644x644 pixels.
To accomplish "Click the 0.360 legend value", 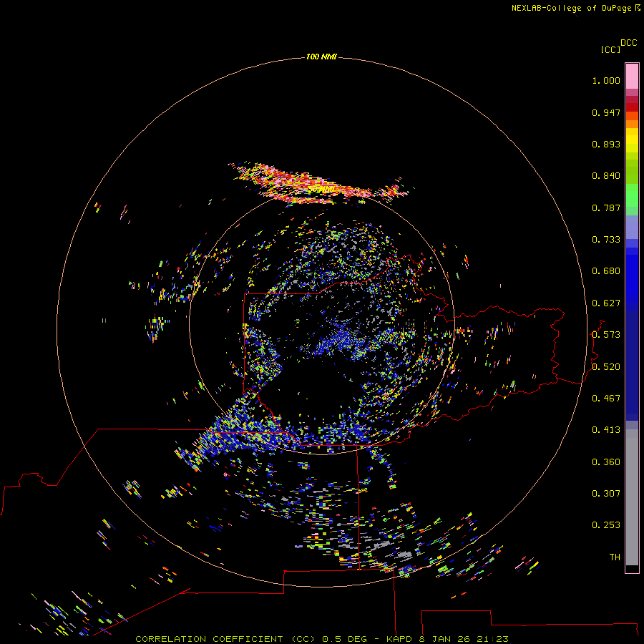I will (x=606, y=462).
